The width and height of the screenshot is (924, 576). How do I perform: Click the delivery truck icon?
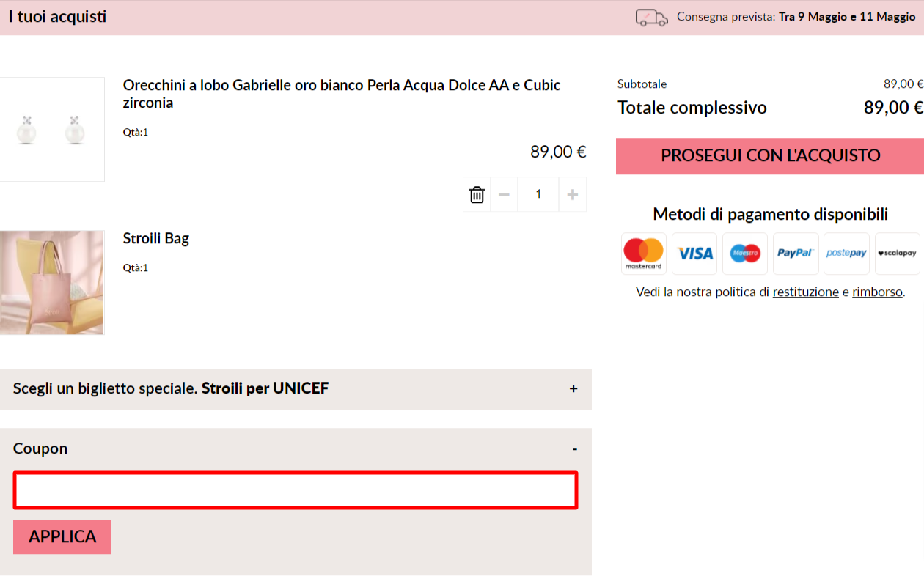pos(651,18)
